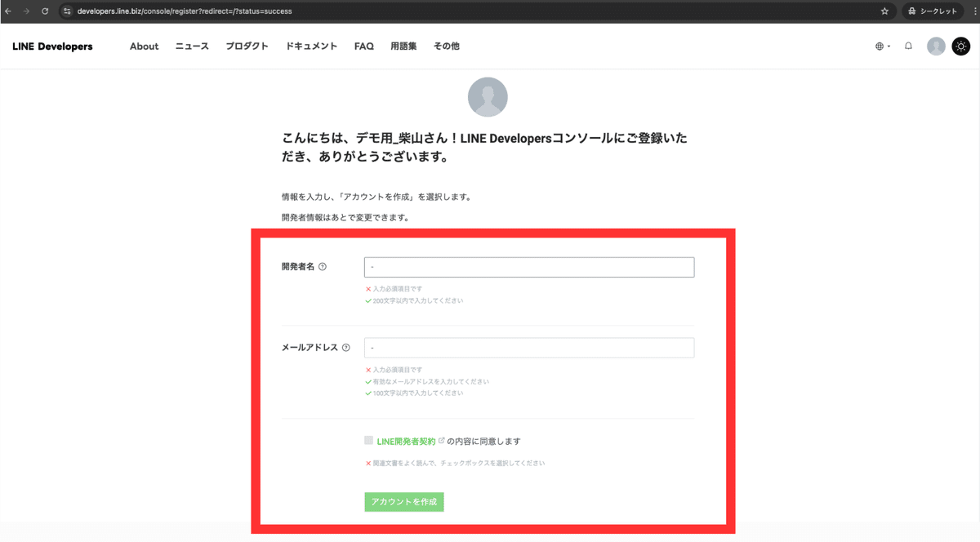Open the ニュース menu item
Viewport: 980px width, 542px height.
coord(192,47)
